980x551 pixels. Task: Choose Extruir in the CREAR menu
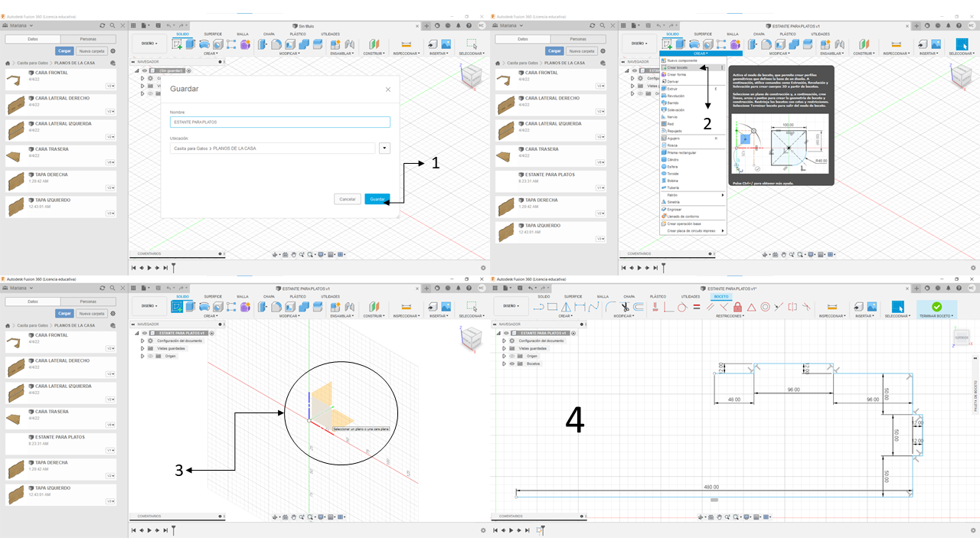coord(692,89)
